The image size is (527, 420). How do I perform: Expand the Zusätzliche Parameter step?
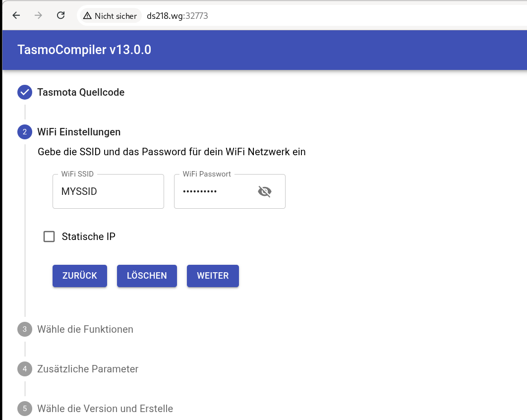88,369
